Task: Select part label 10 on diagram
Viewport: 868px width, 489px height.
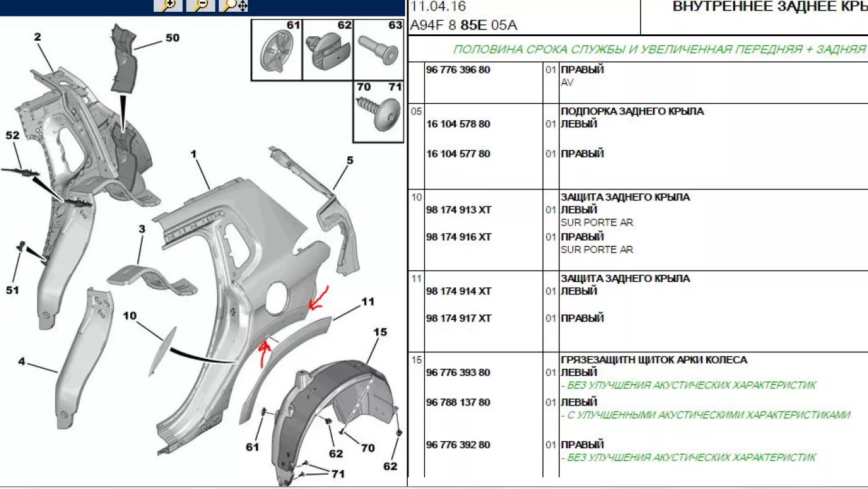Action: click(130, 315)
